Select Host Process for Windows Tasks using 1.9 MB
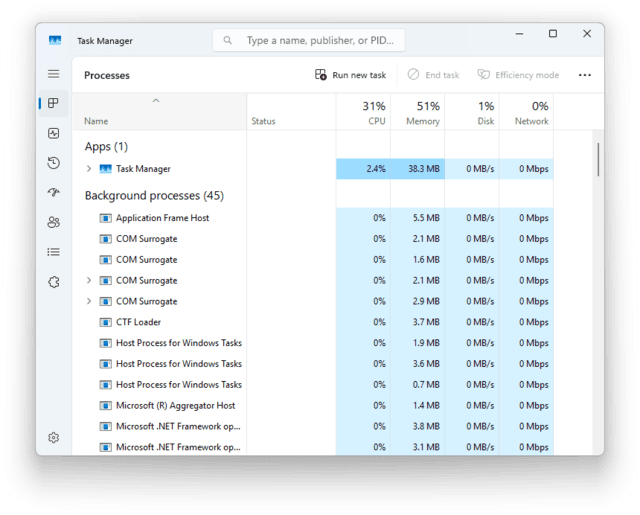Image resolution: width=640 pixels, height=515 pixels. click(x=313, y=343)
